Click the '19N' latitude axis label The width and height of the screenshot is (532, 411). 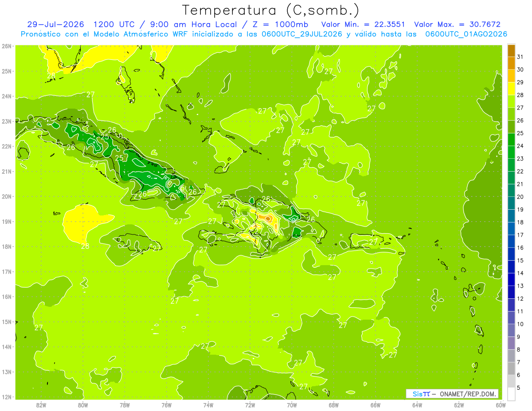click(7, 221)
